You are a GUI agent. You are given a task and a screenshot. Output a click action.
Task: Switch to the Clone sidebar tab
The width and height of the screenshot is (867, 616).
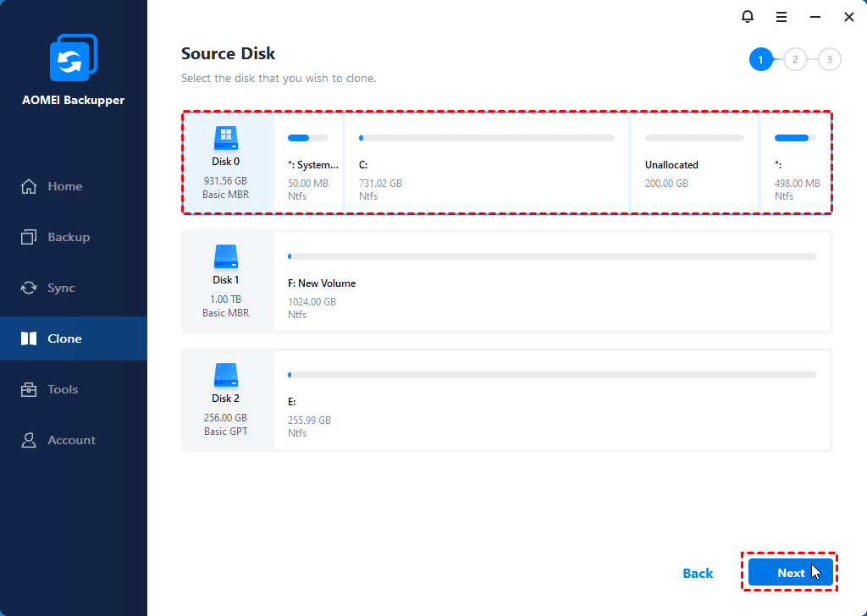point(64,338)
